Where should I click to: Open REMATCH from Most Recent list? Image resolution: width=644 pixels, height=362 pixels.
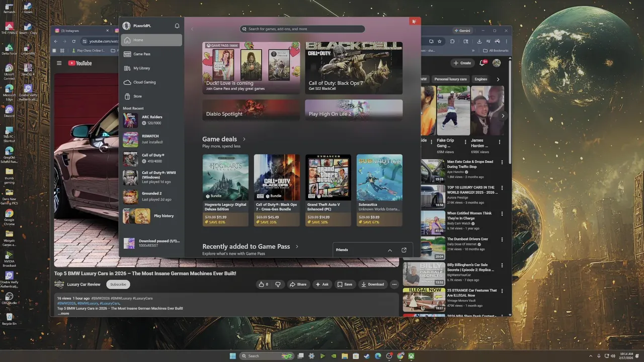coord(151,139)
